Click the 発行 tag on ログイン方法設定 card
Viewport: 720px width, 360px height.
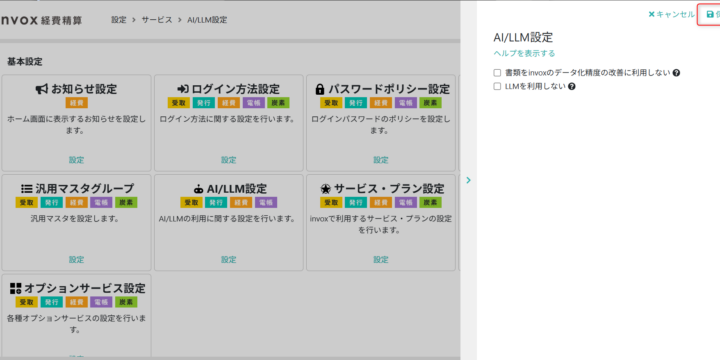click(x=204, y=103)
